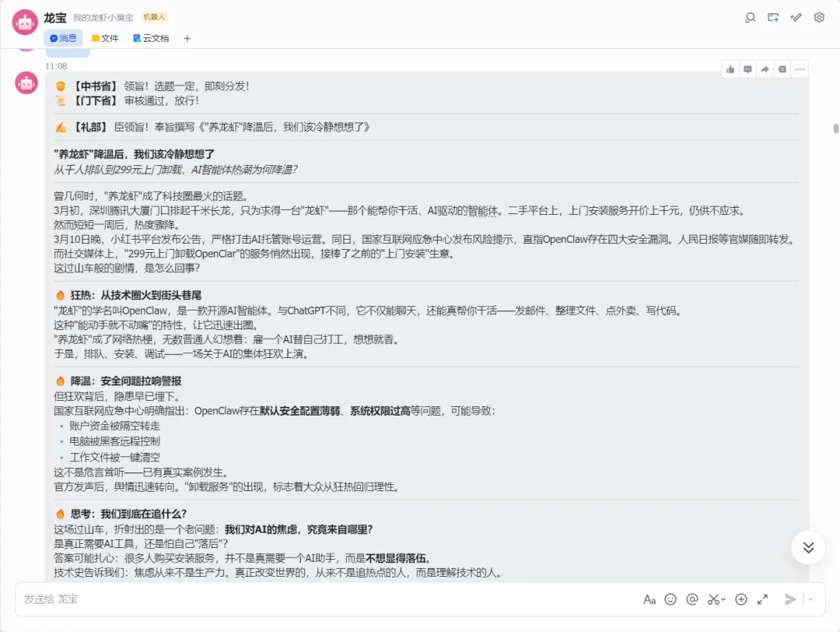Screen dimensions: 840x632
Task: Click the 11:08 timestamp
Action: (56, 66)
